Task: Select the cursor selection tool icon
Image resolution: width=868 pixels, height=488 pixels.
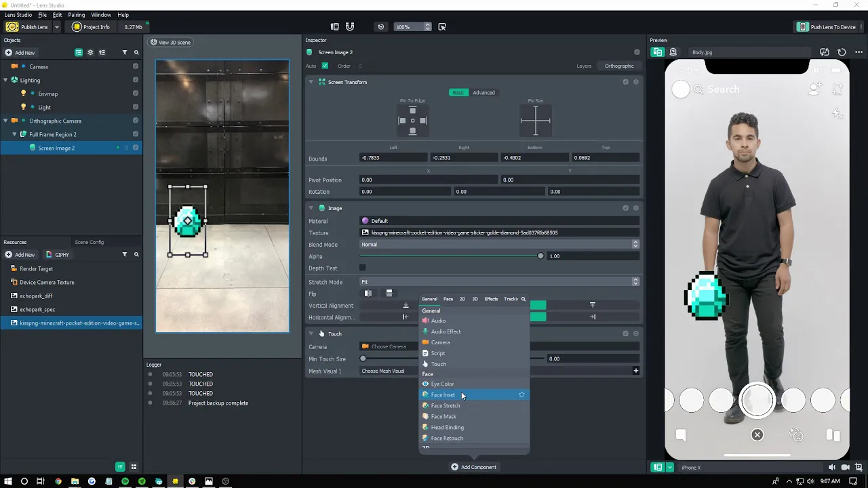Action: click(x=442, y=27)
